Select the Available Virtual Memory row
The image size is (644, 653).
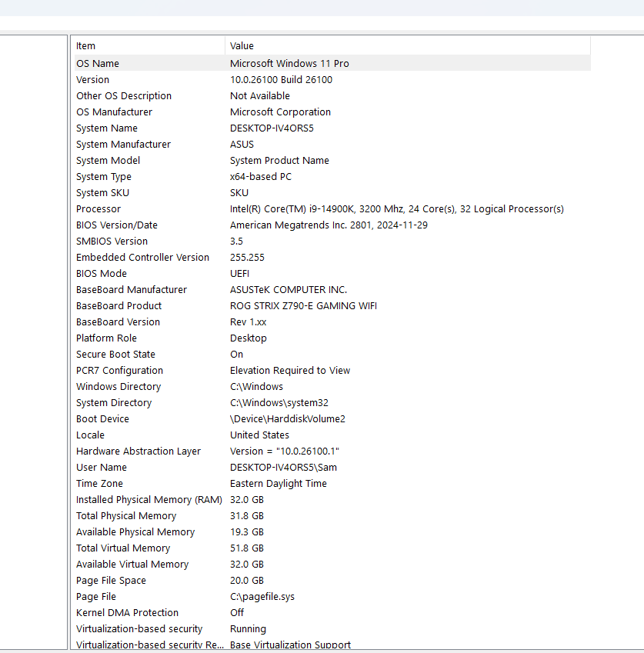pos(332,565)
